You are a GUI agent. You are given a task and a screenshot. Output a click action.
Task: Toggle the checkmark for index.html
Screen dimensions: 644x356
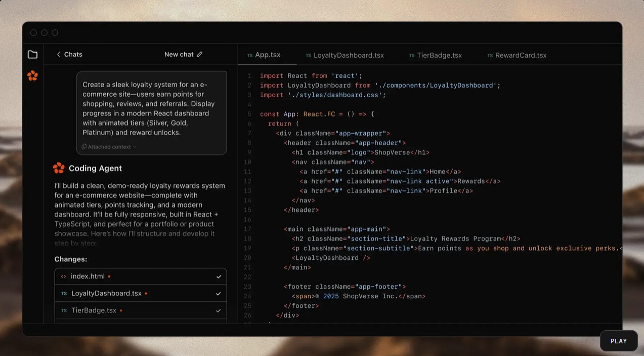(219, 276)
